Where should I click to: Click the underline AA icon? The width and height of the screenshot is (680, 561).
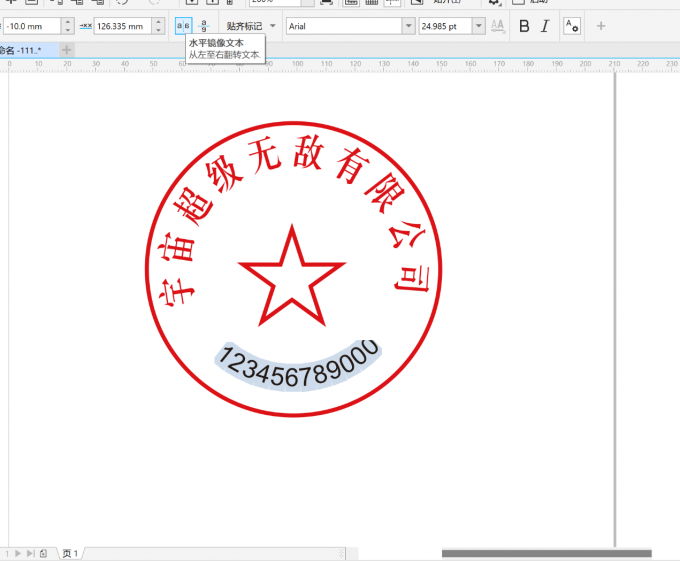tap(497, 26)
